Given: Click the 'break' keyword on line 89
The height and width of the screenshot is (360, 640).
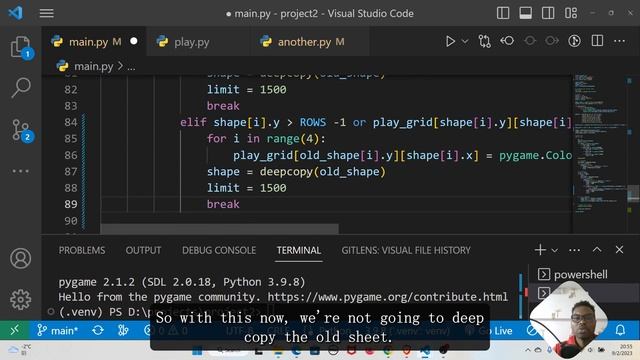Looking at the screenshot, I should [x=223, y=204].
